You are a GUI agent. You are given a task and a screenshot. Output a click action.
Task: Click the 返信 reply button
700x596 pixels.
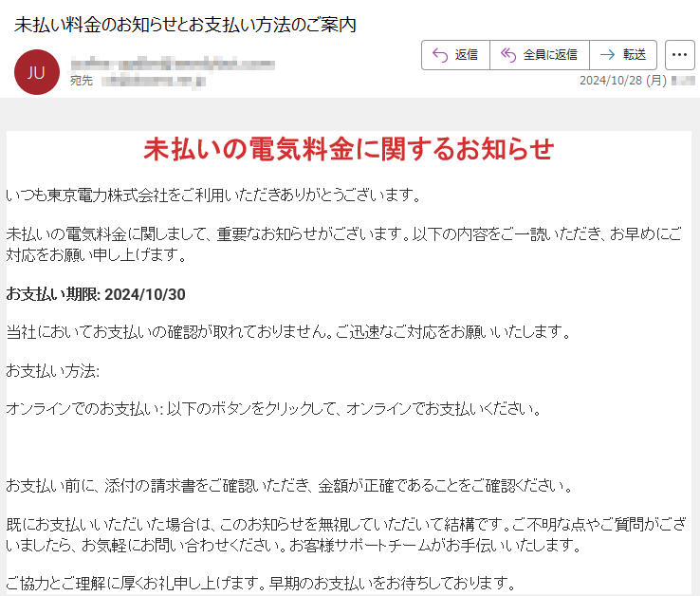tap(456, 55)
